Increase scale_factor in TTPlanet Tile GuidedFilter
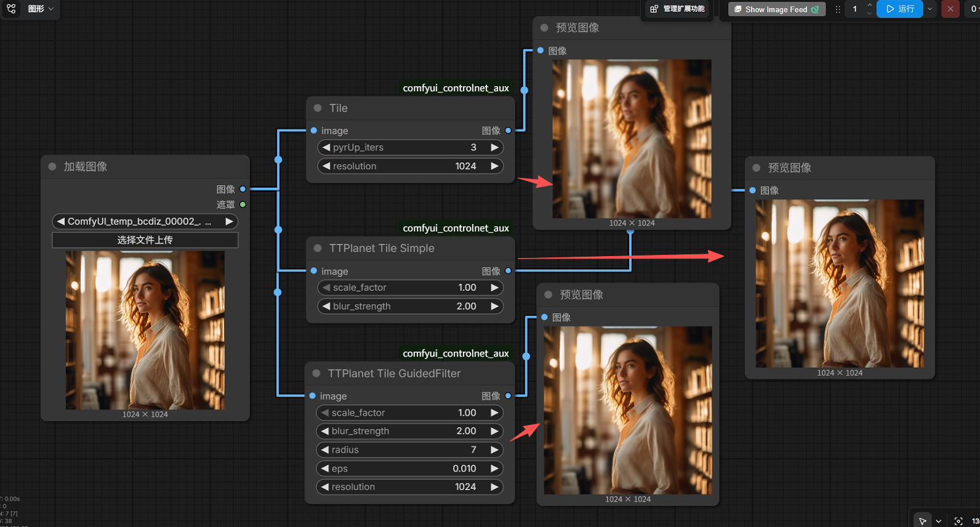980x527 pixels. 494,413
